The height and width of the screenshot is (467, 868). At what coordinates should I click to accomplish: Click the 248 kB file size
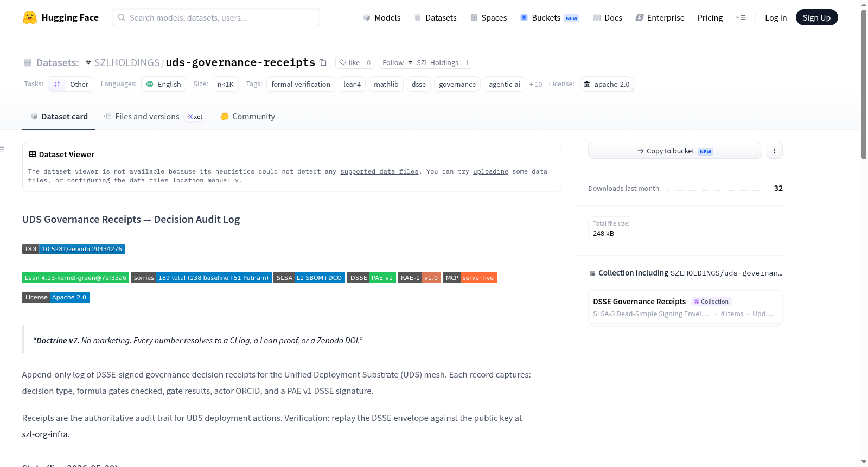tap(604, 233)
